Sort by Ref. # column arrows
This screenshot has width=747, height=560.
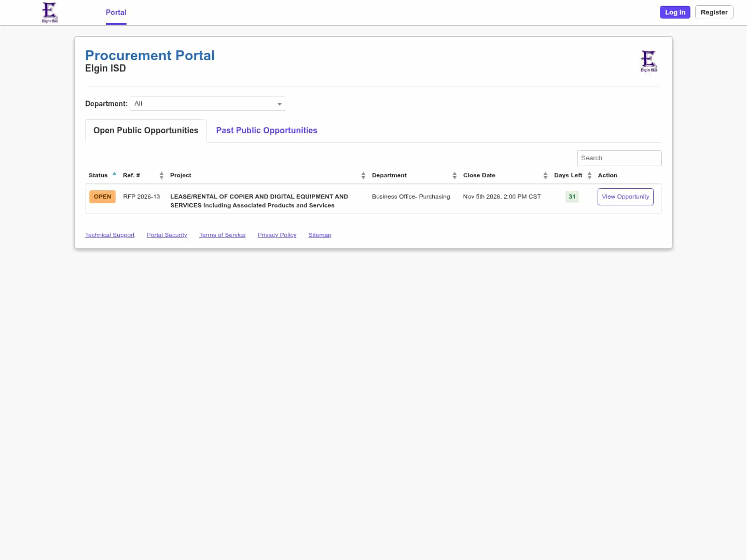coord(161,175)
